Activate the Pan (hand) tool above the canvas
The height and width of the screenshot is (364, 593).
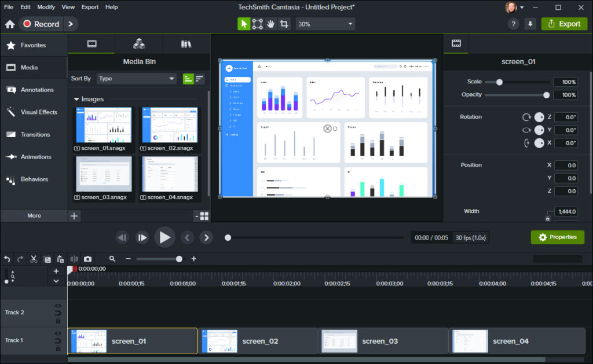point(270,24)
